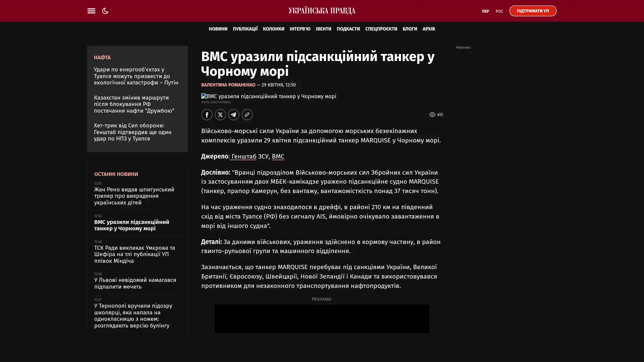Open the Публікації section

pyautogui.click(x=245, y=29)
